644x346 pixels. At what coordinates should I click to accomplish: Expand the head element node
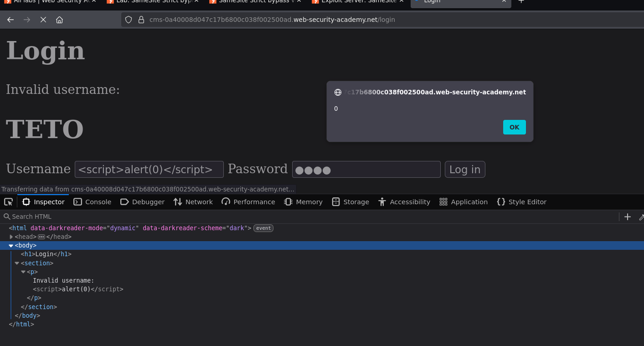tap(11, 237)
